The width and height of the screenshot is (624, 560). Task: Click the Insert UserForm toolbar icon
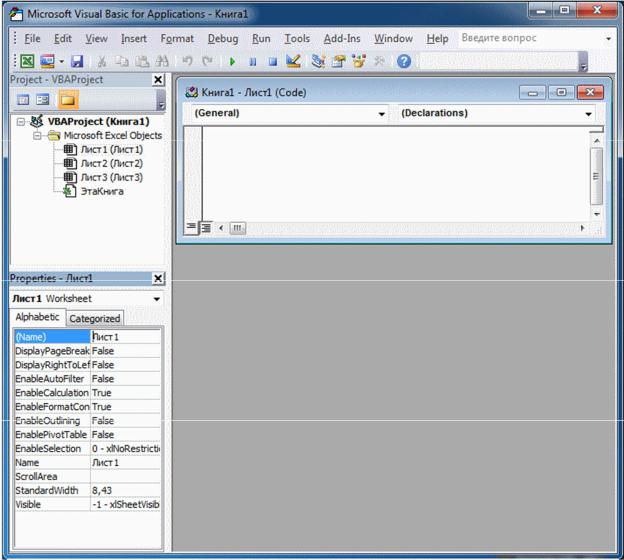pos(47,61)
